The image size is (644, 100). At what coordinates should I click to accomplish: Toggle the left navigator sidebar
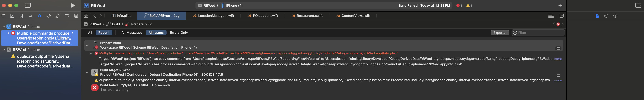tap(28, 5)
